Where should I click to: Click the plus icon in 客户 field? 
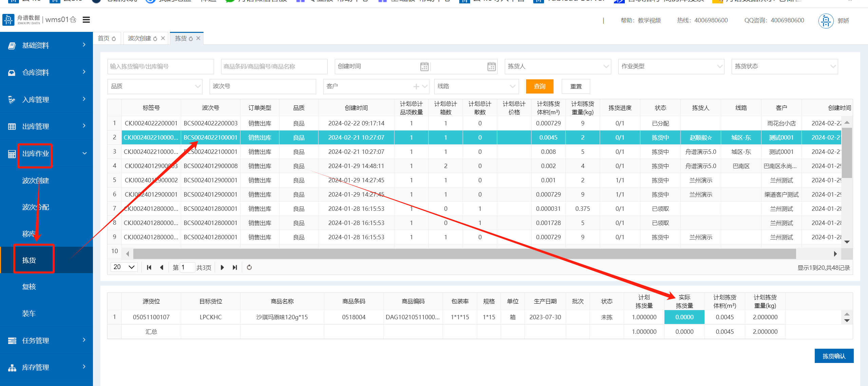click(x=416, y=87)
